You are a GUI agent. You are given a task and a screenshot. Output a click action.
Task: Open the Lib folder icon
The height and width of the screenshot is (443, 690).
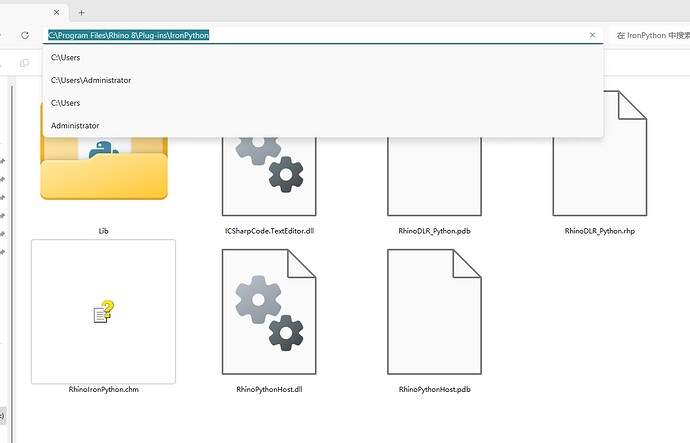(104, 168)
